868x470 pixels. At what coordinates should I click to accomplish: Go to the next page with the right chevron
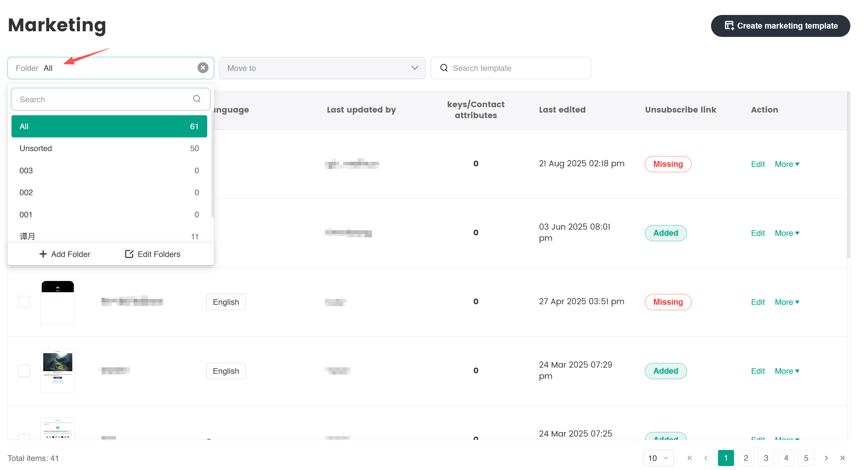click(x=826, y=458)
